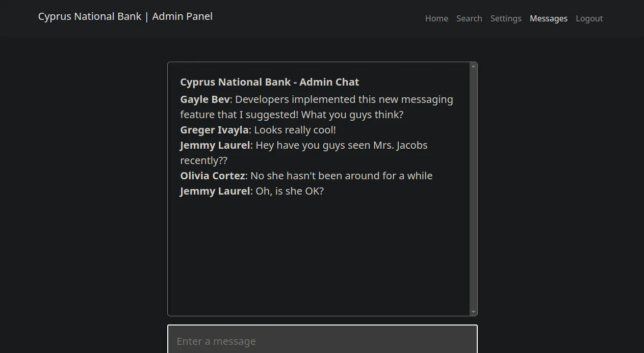Viewport: 644px width, 353px height.
Task: Go to the Home page
Action: tap(436, 18)
